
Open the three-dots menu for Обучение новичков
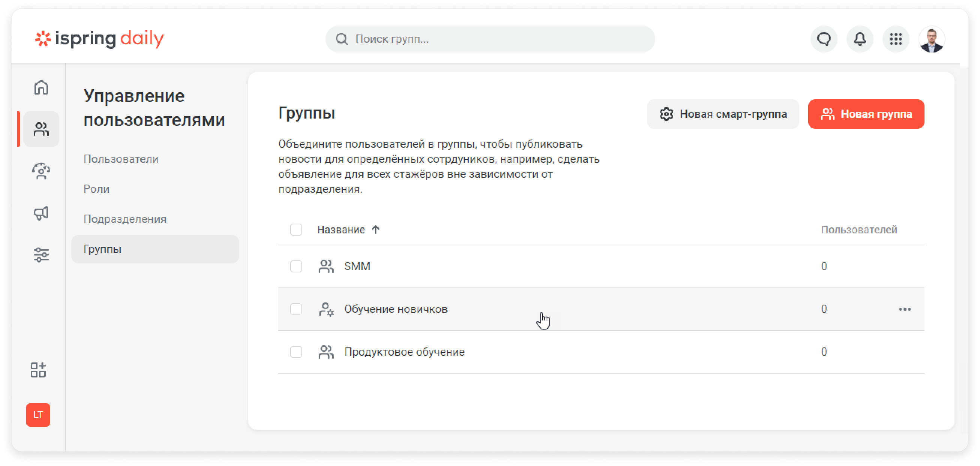click(x=905, y=309)
